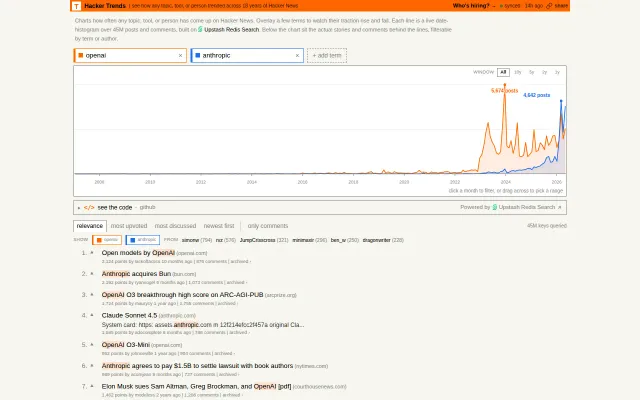The height and width of the screenshot is (400, 640).
Task: Expand the see the code disclosure triangle
Action: 79,208
